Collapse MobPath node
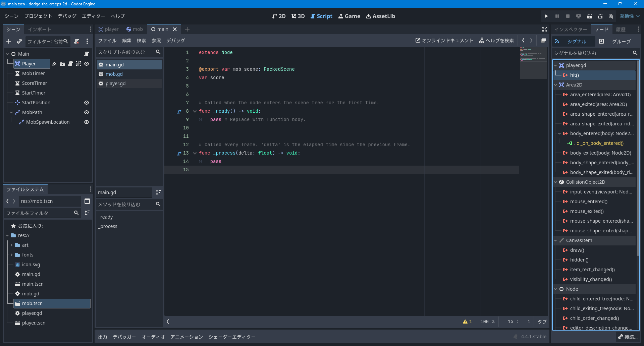Viewport: 644px width, 346px height. [11, 112]
